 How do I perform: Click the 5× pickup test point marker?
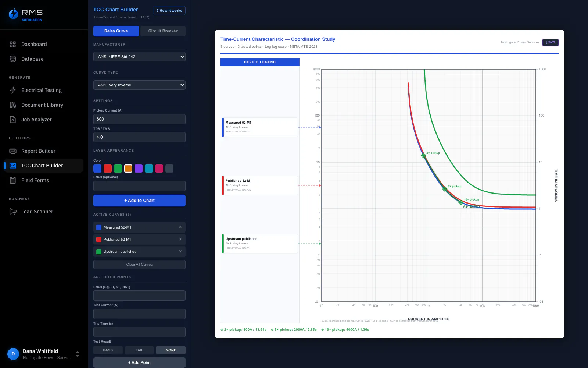click(445, 189)
